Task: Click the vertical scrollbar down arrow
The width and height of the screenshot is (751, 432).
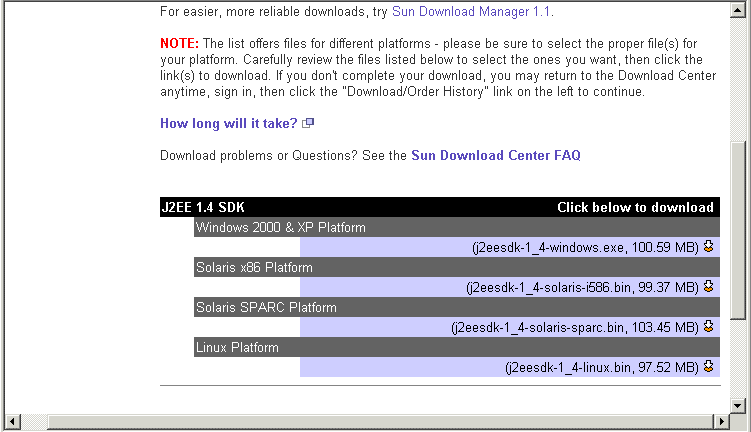Action: click(x=738, y=406)
